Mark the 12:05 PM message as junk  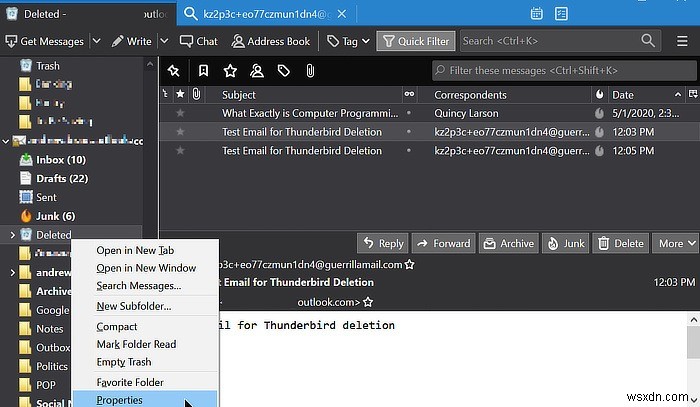click(x=600, y=151)
